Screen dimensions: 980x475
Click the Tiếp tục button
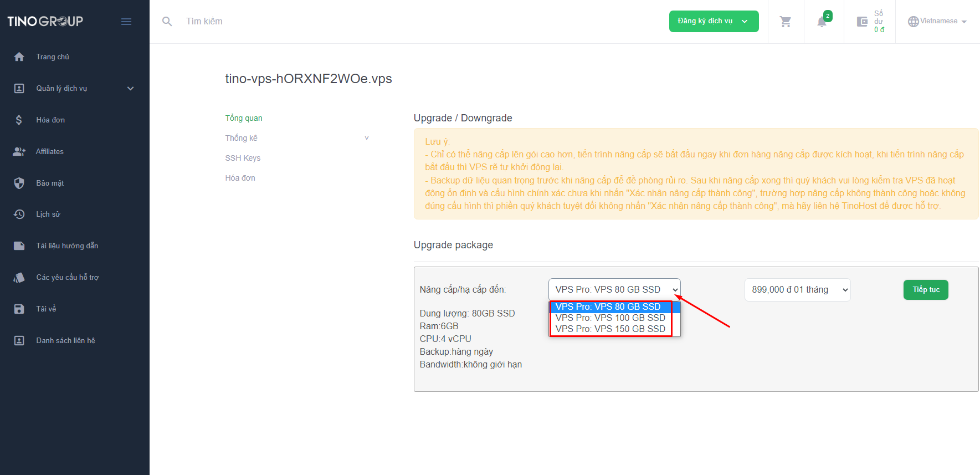tap(926, 290)
